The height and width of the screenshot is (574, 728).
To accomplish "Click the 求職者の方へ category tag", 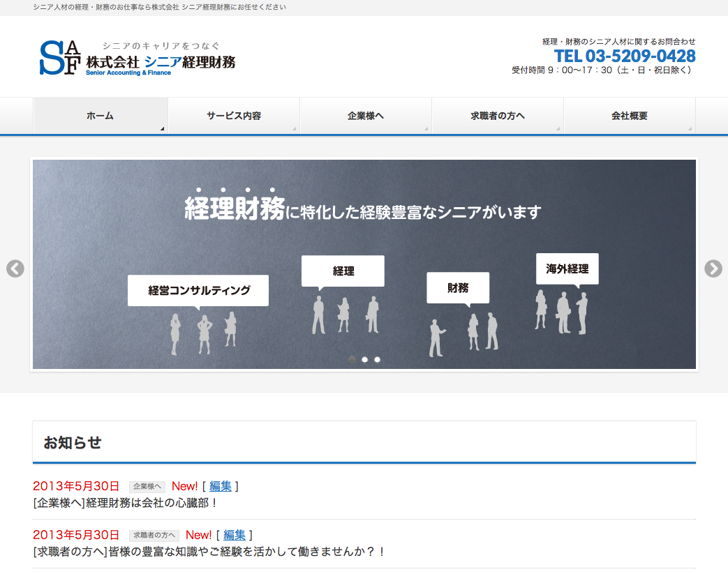I will tap(154, 536).
